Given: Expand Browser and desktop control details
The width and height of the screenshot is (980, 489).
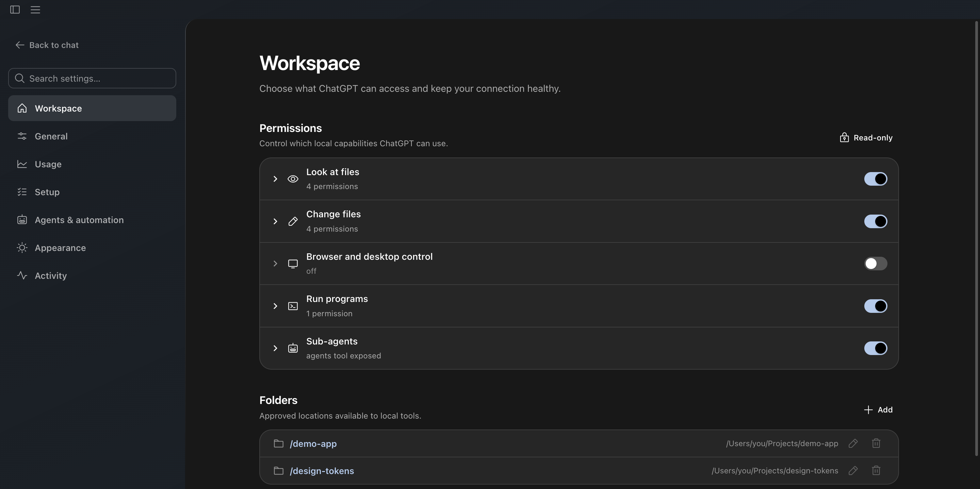Looking at the screenshot, I should pos(275,264).
